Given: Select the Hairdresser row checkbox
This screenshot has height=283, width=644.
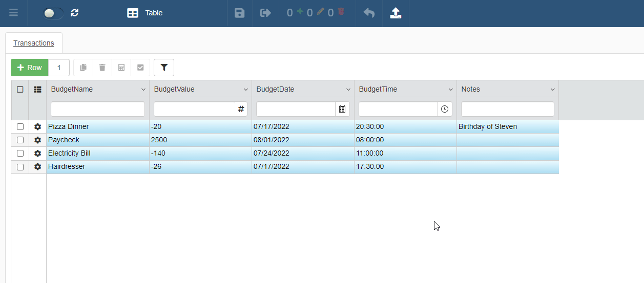Looking at the screenshot, I should 20,166.
